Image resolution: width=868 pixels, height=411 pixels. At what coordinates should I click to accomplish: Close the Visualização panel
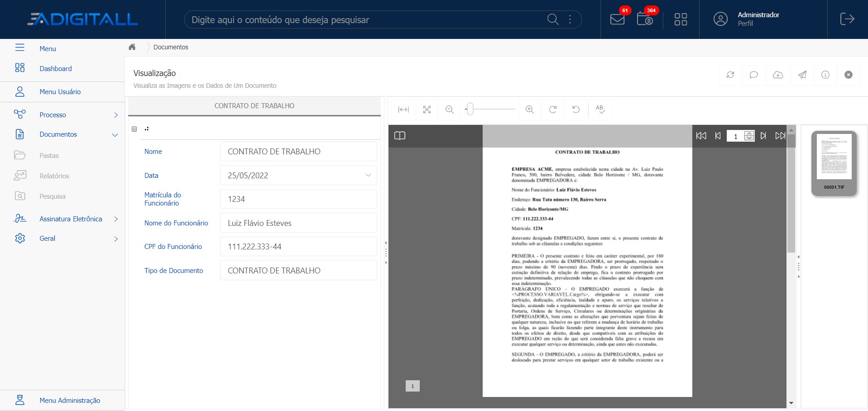coord(849,75)
